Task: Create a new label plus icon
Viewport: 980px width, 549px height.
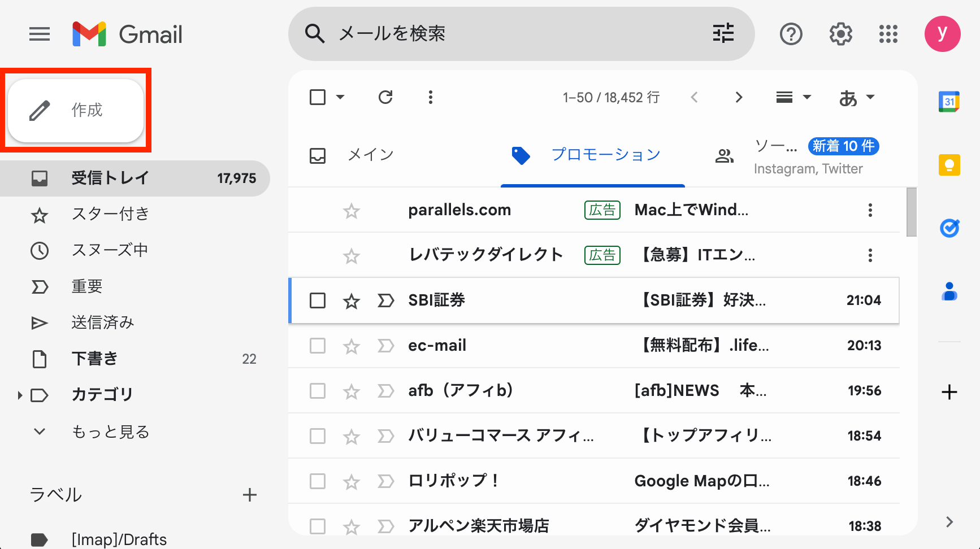Action: pyautogui.click(x=250, y=495)
